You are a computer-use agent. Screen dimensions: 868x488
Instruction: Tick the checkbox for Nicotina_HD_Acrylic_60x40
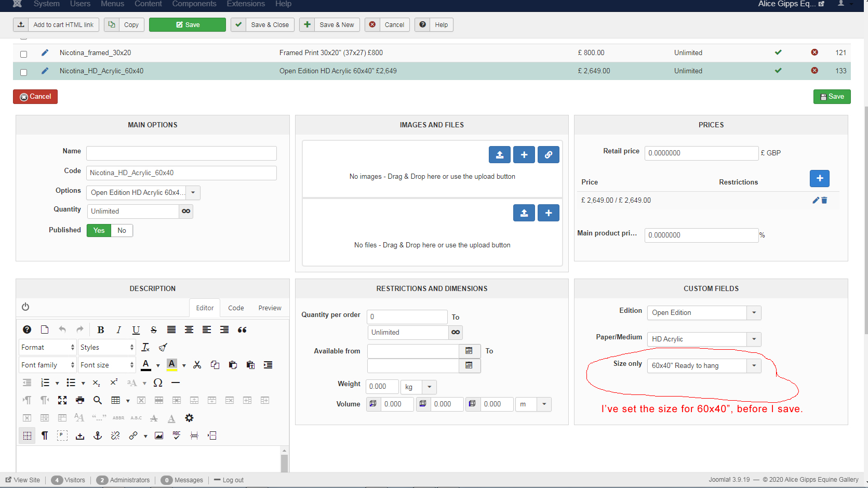point(23,72)
